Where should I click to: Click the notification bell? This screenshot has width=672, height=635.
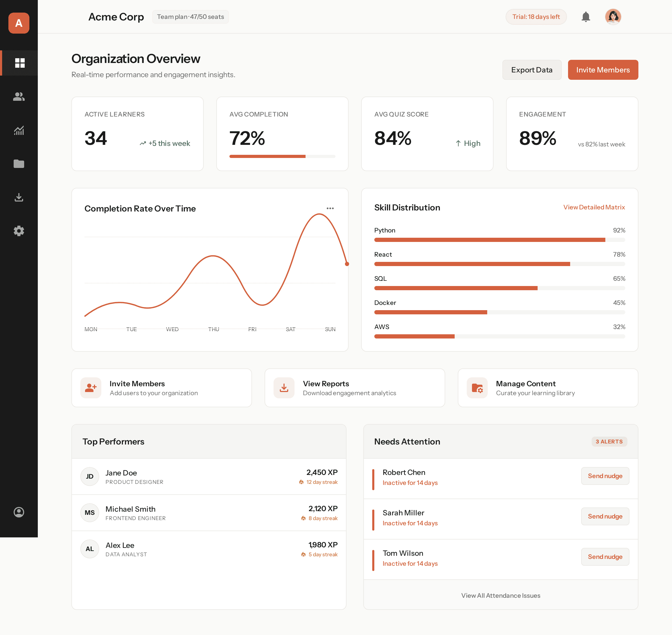click(586, 17)
